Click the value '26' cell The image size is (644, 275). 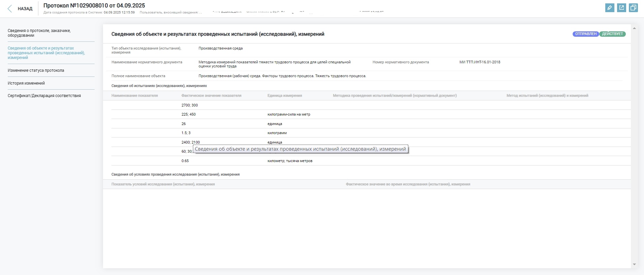(x=184, y=124)
